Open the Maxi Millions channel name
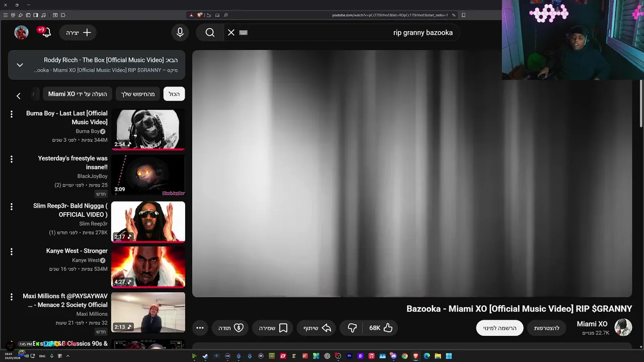Viewport: 644px width, 362px height. tap(92, 314)
